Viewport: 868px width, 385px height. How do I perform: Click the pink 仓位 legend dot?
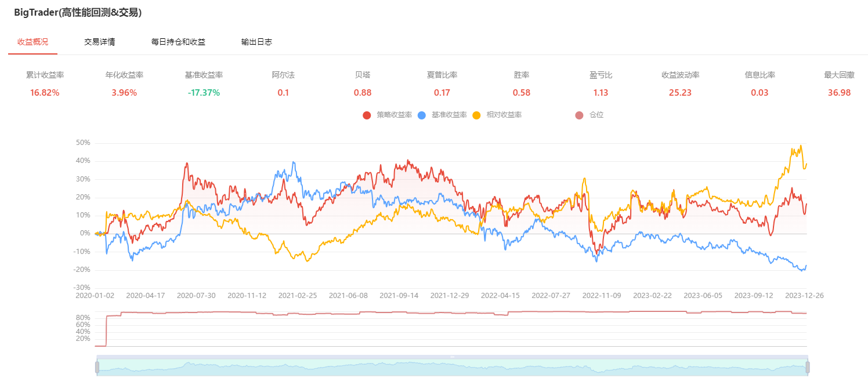click(579, 115)
